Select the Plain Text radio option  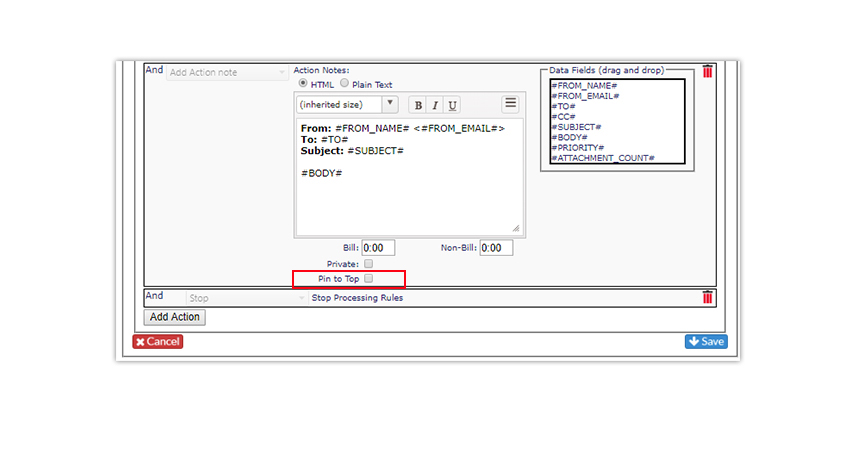pyautogui.click(x=344, y=83)
